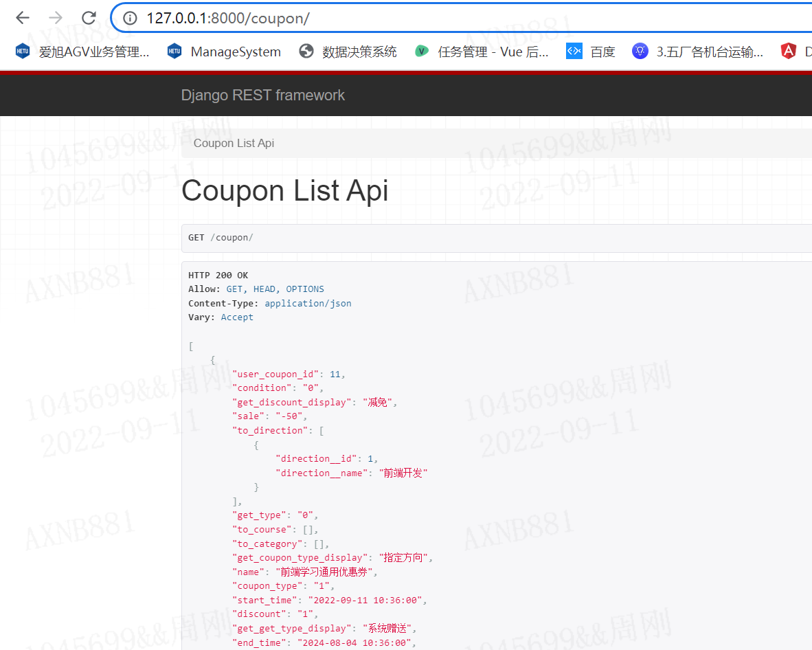Click the lightbulb icon beside 3.五厂各机台

click(x=640, y=51)
